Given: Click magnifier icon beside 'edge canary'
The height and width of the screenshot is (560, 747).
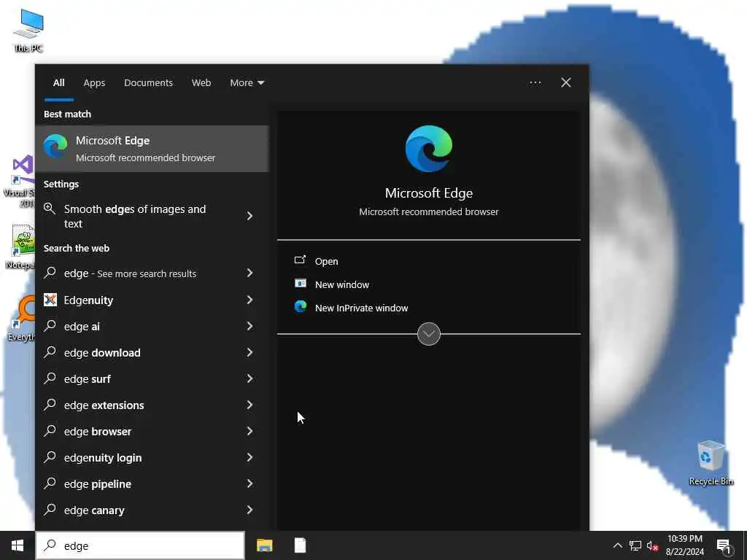Looking at the screenshot, I should click(50, 510).
